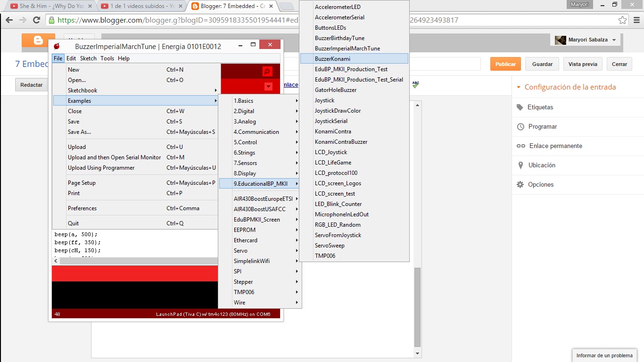This screenshot has width=644, height=362.
Task: Open the ServoSweep example
Action: 354,246
